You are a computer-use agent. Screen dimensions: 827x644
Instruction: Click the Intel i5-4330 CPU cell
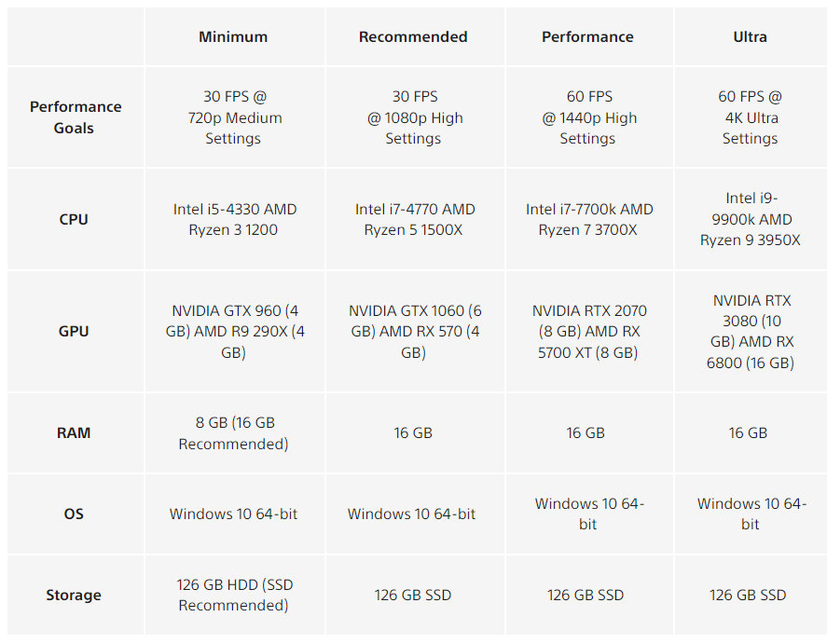click(x=234, y=220)
